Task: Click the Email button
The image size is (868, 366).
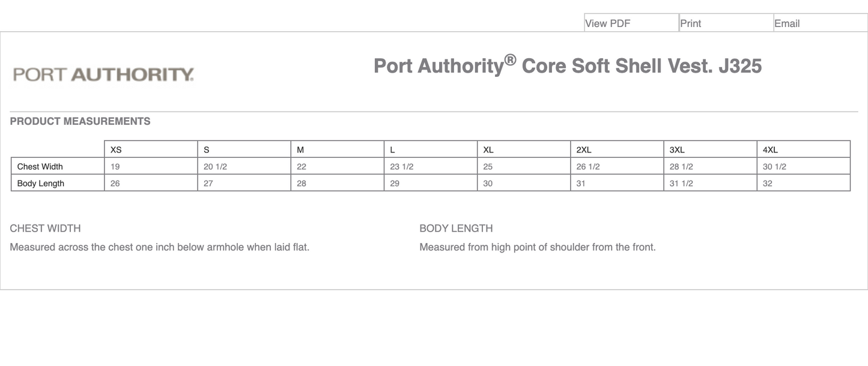Action: pyautogui.click(x=787, y=23)
